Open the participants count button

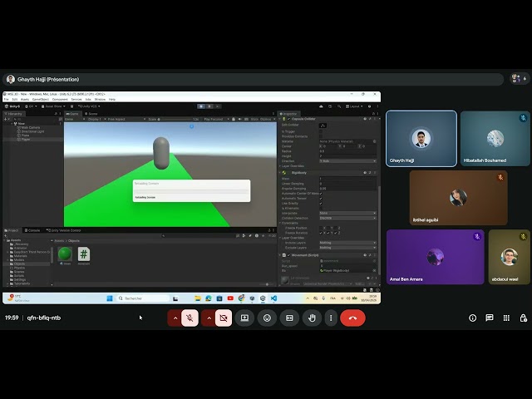click(519, 79)
